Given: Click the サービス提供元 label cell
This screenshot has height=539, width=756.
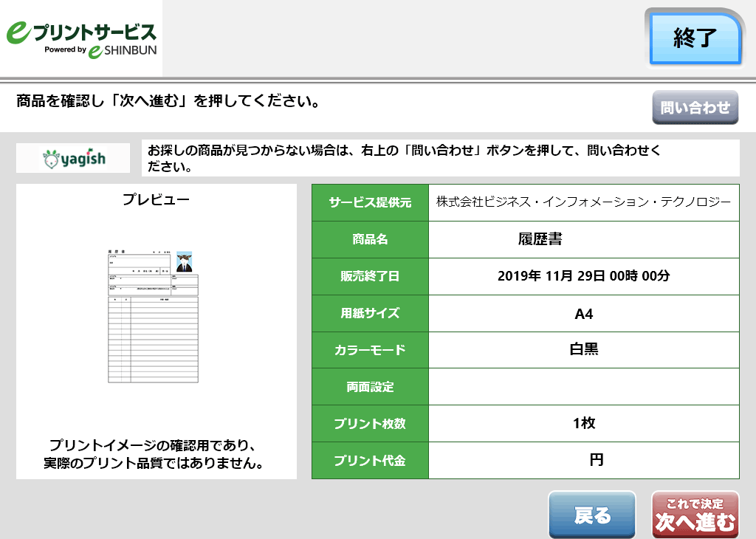Looking at the screenshot, I should click(371, 202).
